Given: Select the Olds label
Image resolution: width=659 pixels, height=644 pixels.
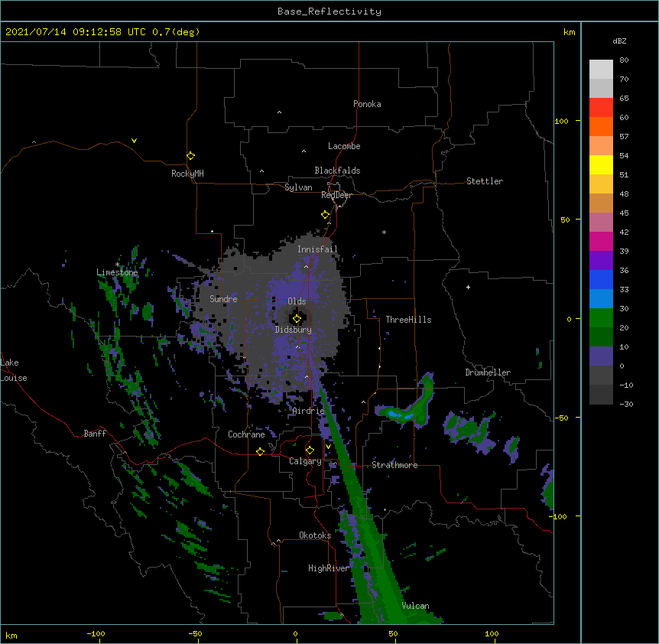Looking at the screenshot, I should click(x=297, y=301).
